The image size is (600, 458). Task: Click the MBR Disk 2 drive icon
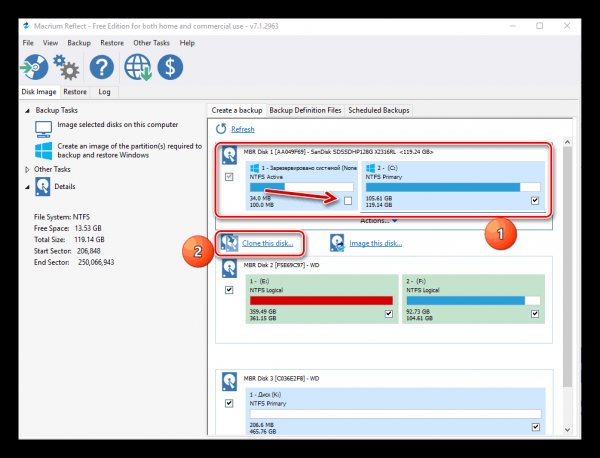(229, 269)
